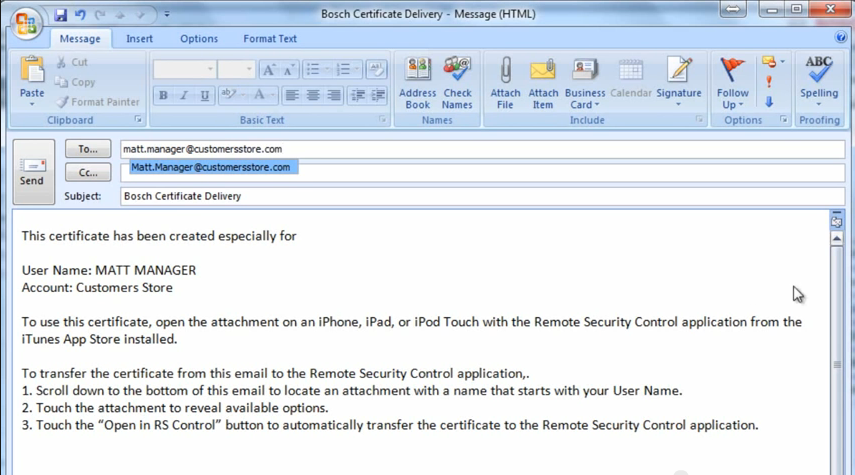Open the Office button menu
Screen dimensions: 855x475
[x=26, y=22]
